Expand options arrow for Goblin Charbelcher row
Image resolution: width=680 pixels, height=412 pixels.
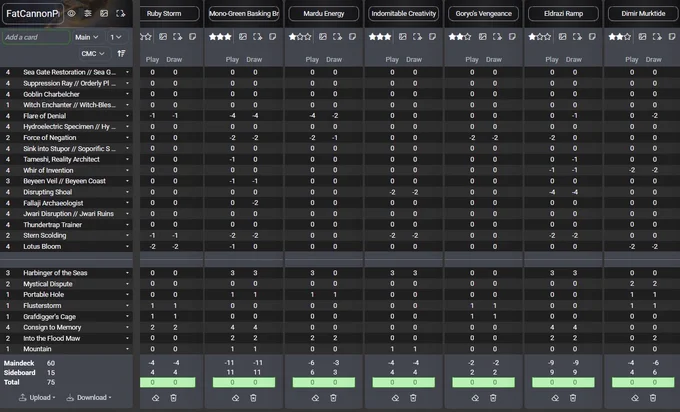click(128, 94)
